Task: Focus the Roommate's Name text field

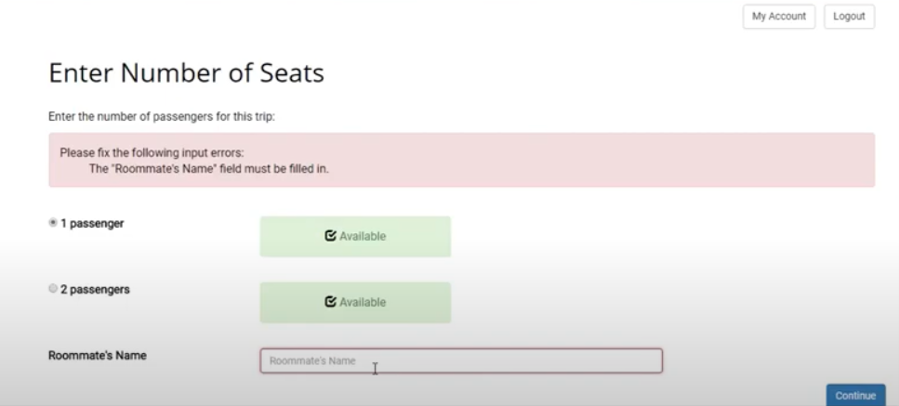Action: coord(460,361)
